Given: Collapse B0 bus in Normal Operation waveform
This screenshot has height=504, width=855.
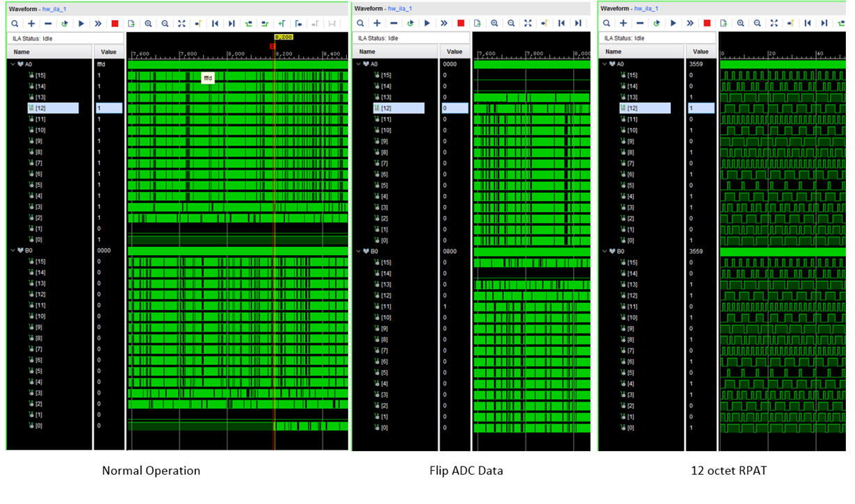Looking at the screenshot, I should pyautogui.click(x=13, y=250).
